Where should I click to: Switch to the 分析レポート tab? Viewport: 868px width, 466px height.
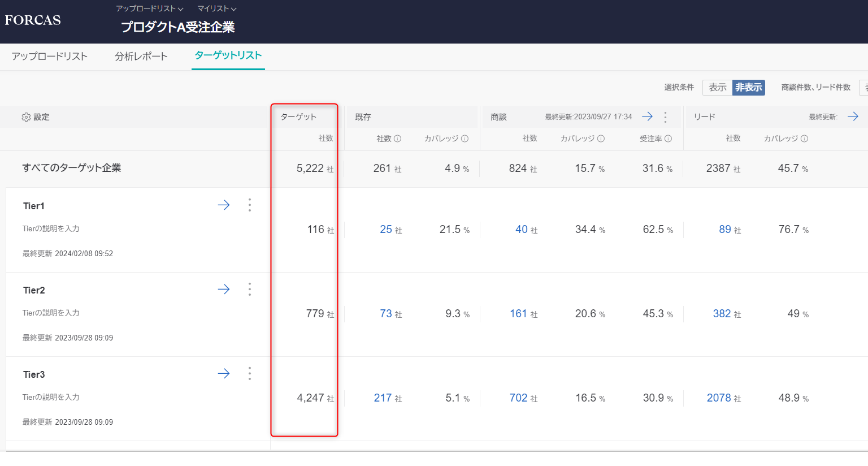pos(141,57)
